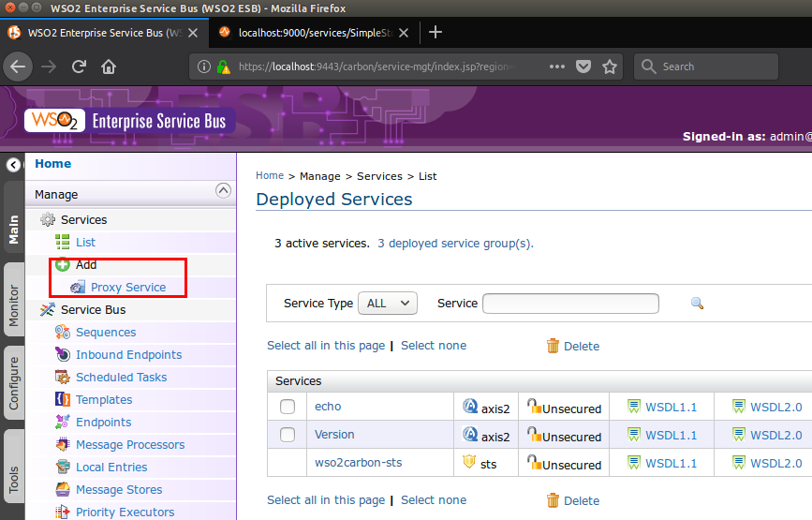Click the Pocket save icon in the address bar
Image resolution: width=812 pixels, height=520 pixels.
click(x=583, y=67)
